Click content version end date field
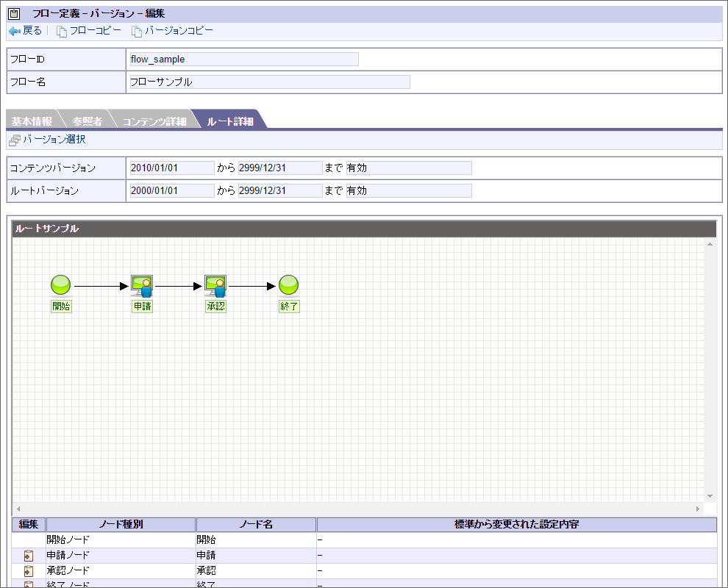 pyautogui.click(x=280, y=168)
